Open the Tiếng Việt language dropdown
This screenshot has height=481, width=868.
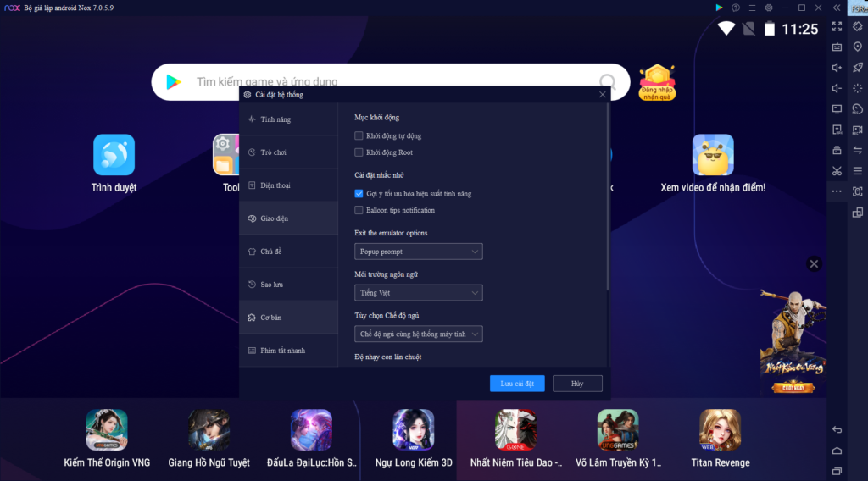[x=419, y=292]
